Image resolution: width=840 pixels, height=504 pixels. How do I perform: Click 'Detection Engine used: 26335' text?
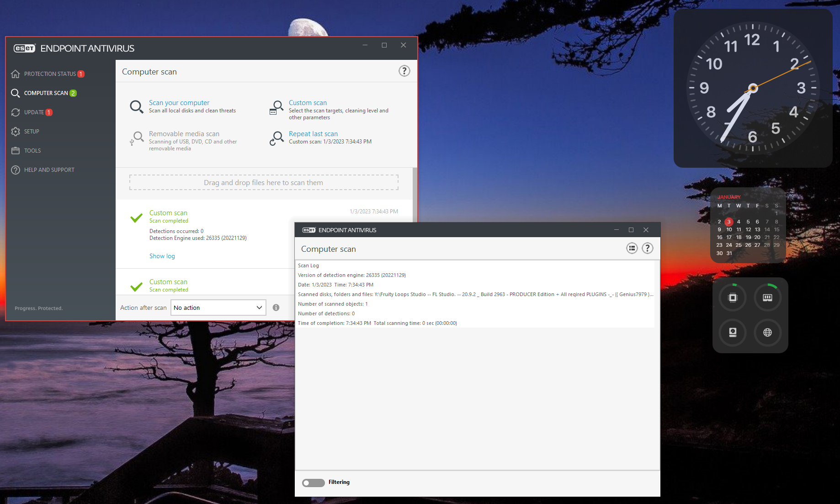click(198, 238)
